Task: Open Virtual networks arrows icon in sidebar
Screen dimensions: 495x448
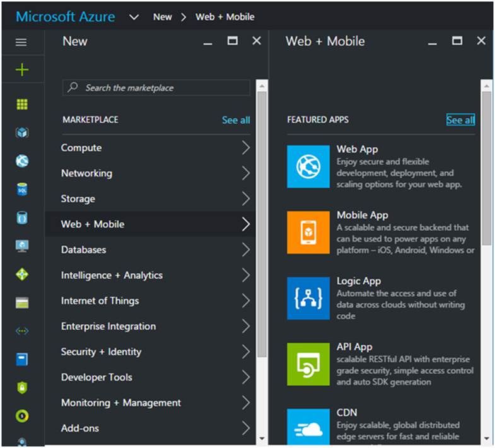Action: (22, 331)
